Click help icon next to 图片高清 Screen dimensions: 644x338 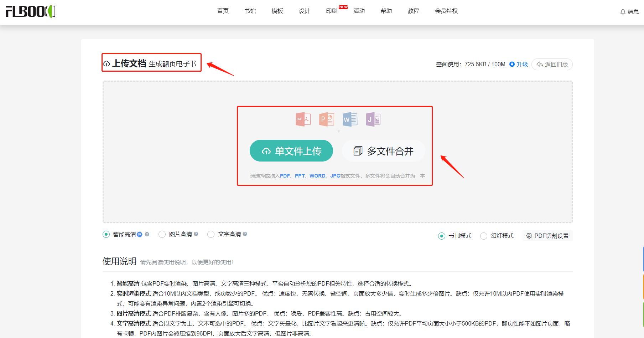pos(196,234)
